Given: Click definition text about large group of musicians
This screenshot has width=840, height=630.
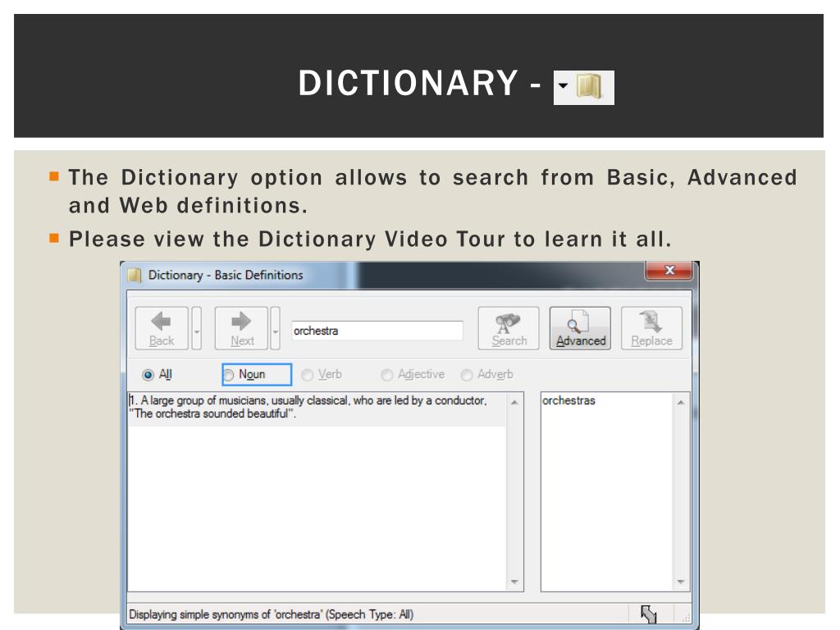Looking at the screenshot, I should (308, 407).
